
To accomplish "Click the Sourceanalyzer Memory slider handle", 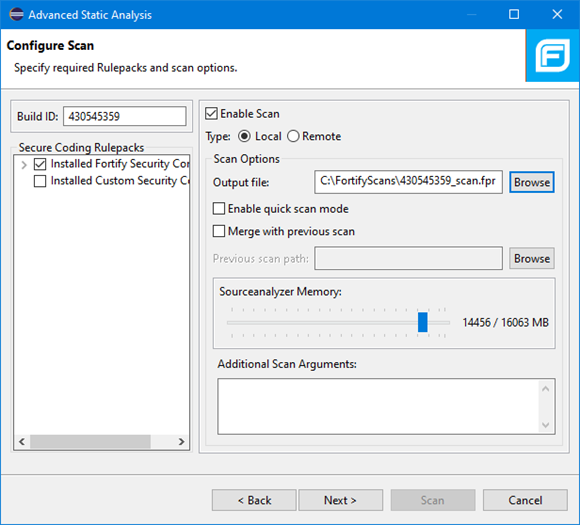I will click(x=422, y=322).
